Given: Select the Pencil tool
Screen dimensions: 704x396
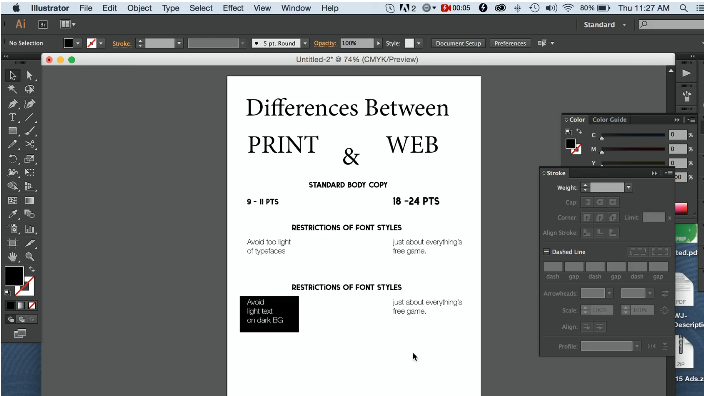Looking at the screenshot, I should pos(13,145).
